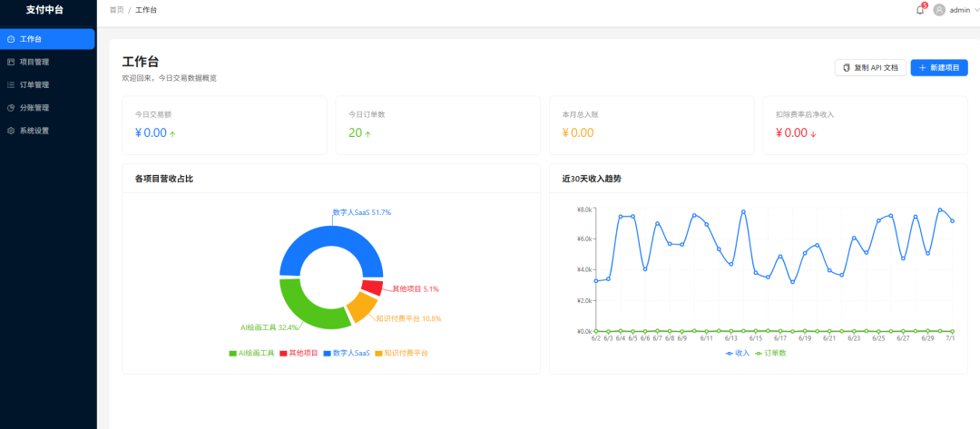The width and height of the screenshot is (980, 429).
Task: Open 工作台 in the sidebar menu
Action: [47, 39]
